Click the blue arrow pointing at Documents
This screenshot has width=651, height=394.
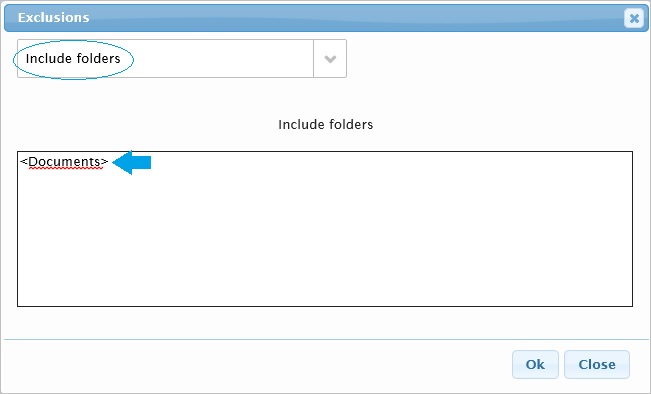point(132,162)
